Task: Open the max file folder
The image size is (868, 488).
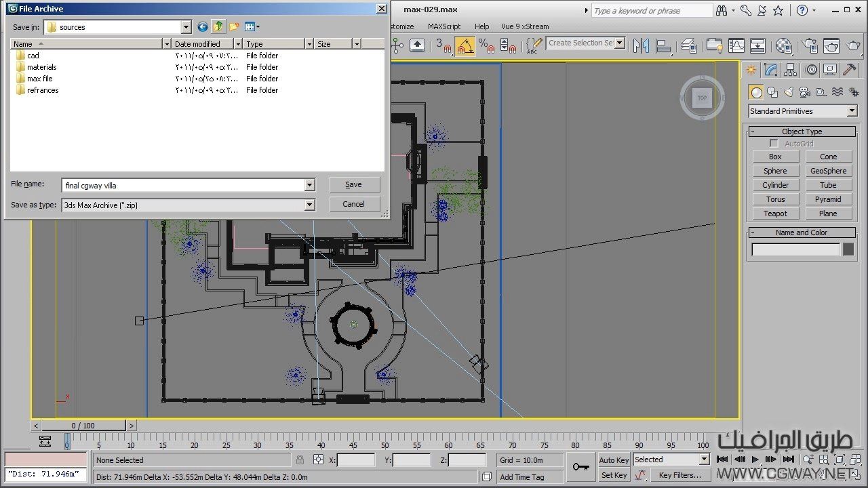Action: (39, 79)
